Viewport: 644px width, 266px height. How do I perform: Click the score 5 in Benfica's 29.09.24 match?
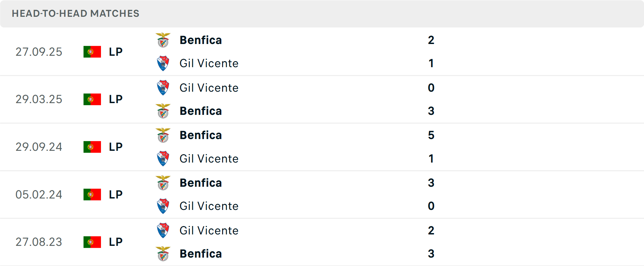[x=432, y=135]
